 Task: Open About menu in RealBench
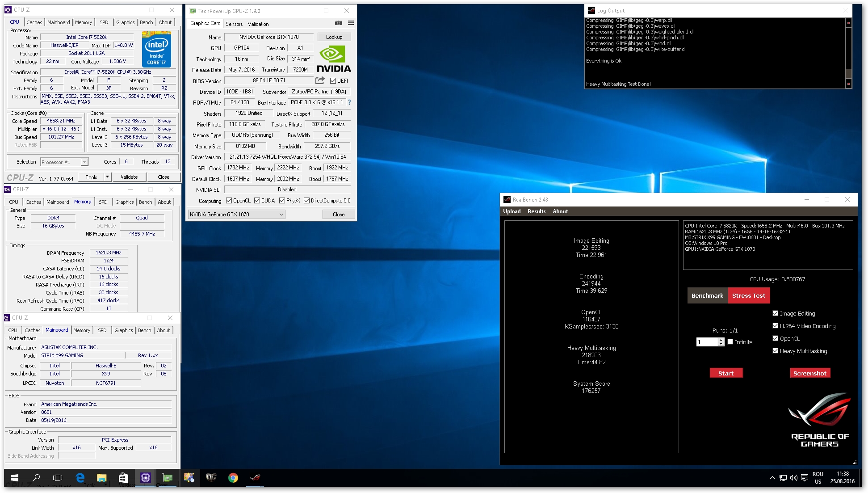tap(560, 211)
